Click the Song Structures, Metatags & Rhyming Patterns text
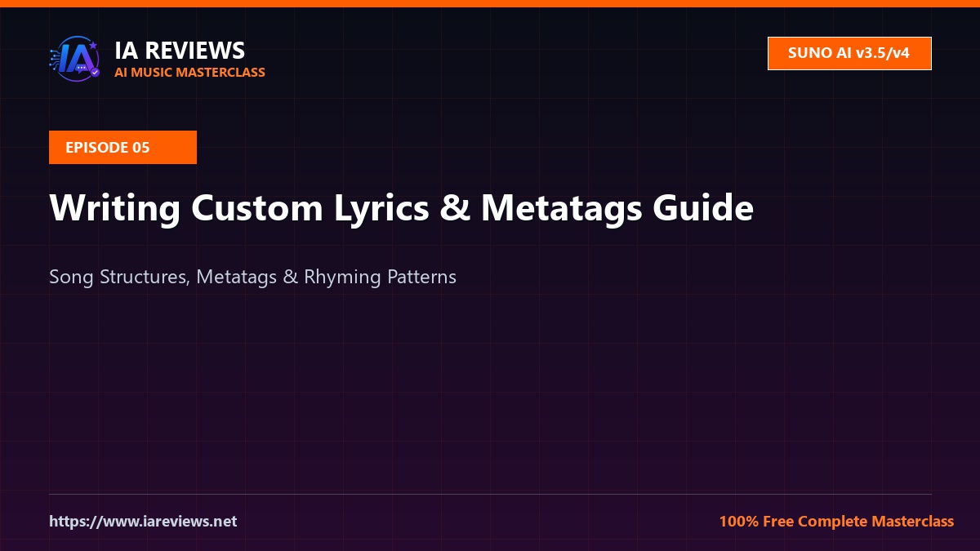 [x=252, y=277]
